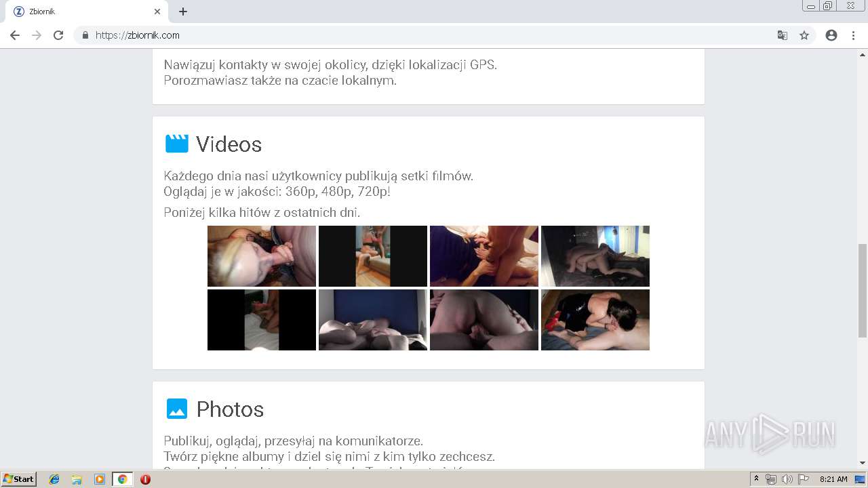Open the Chrome profile menu
The width and height of the screenshot is (868, 488).
point(831,35)
